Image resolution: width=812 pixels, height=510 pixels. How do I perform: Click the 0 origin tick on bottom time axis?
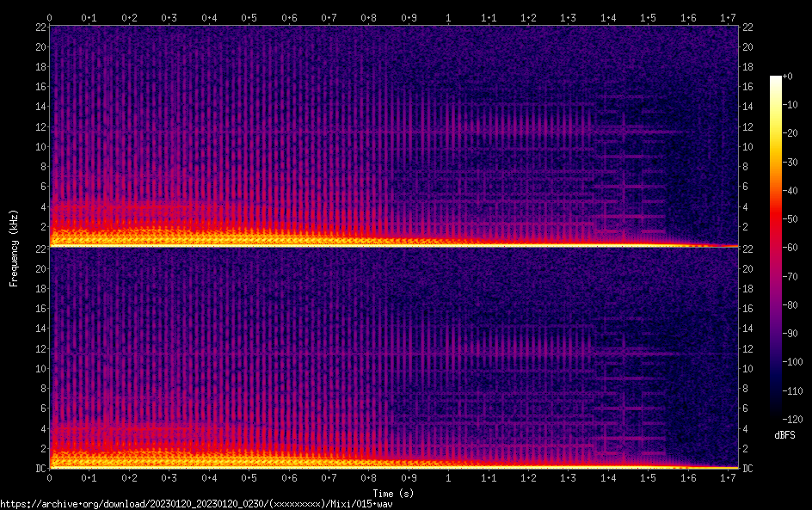pos(50,478)
